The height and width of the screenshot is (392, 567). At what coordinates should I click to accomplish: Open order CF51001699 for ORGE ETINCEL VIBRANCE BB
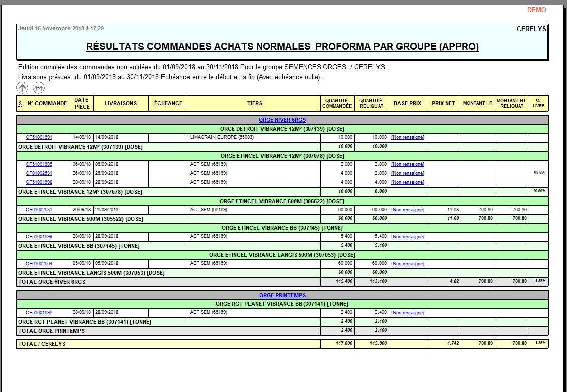pyautogui.click(x=39, y=236)
